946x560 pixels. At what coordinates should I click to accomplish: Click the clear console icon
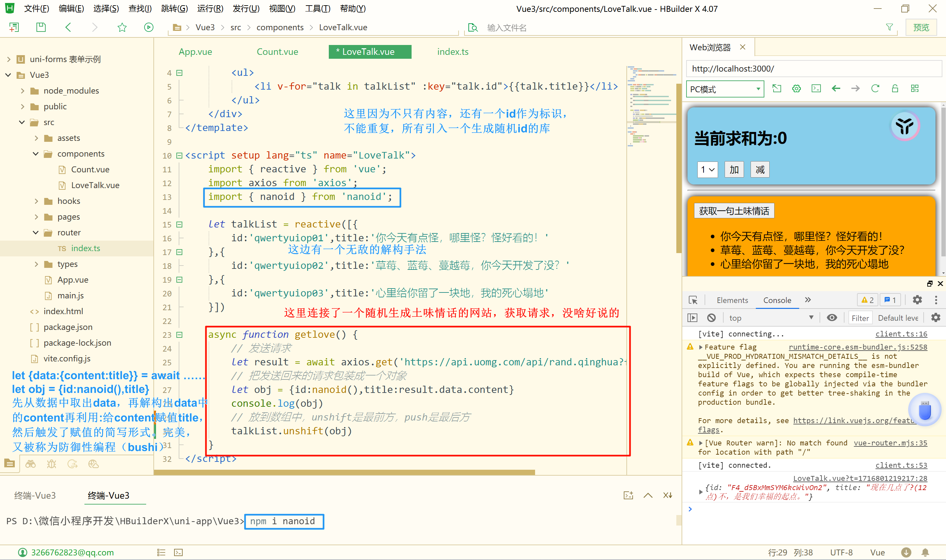711,318
